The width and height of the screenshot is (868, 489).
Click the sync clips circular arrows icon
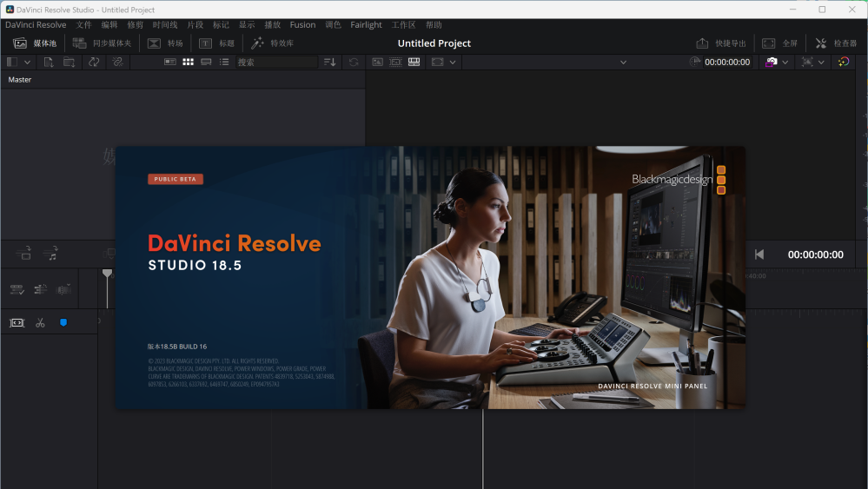[94, 63]
